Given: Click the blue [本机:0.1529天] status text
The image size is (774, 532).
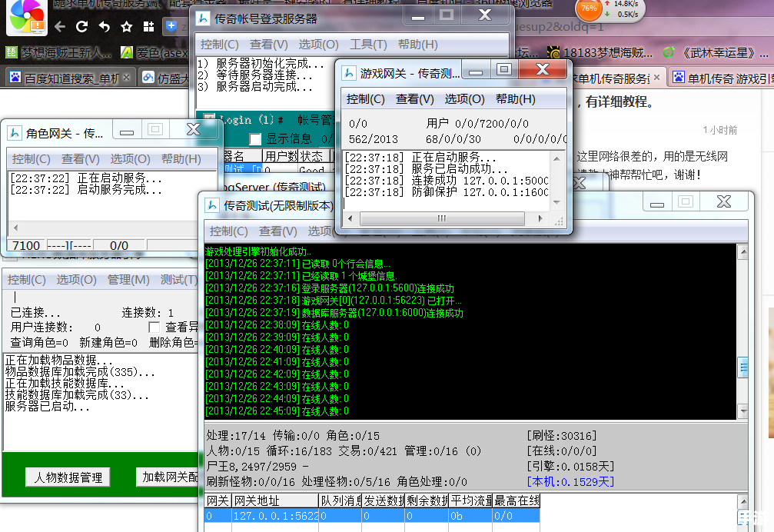Looking at the screenshot, I should click(x=570, y=482).
